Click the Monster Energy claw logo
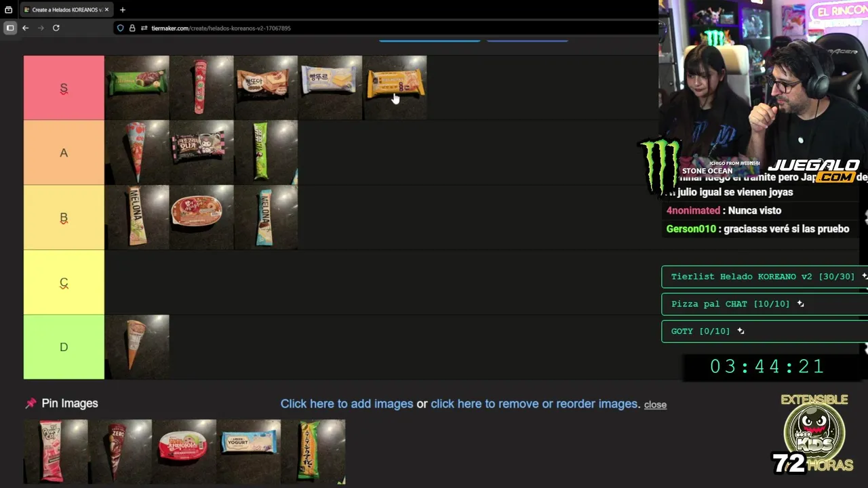The height and width of the screenshot is (488, 868). [x=660, y=166]
